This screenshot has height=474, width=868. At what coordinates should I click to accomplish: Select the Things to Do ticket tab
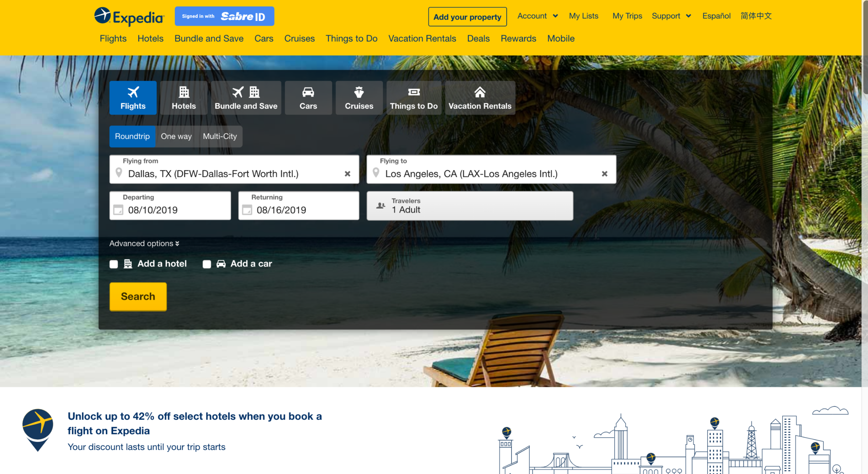click(x=414, y=98)
